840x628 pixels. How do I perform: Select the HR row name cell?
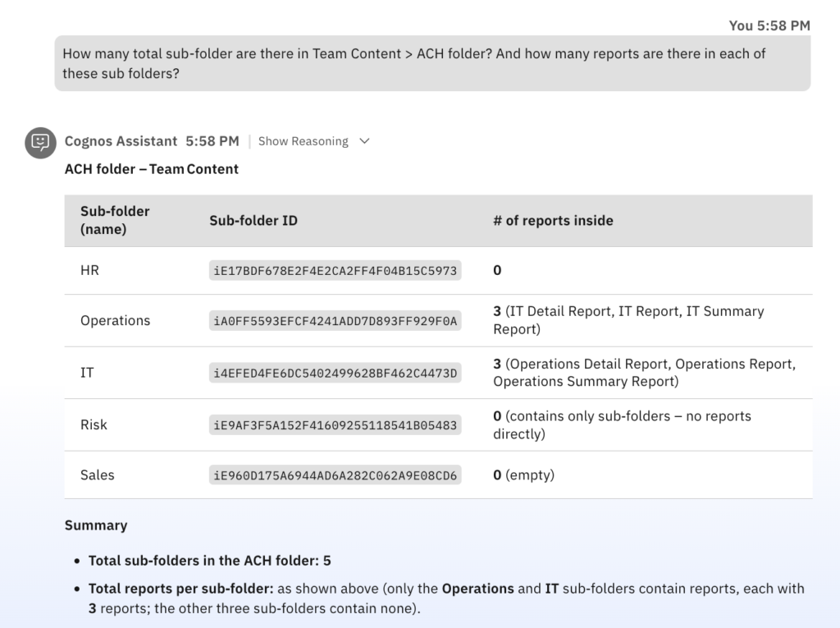(x=89, y=270)
